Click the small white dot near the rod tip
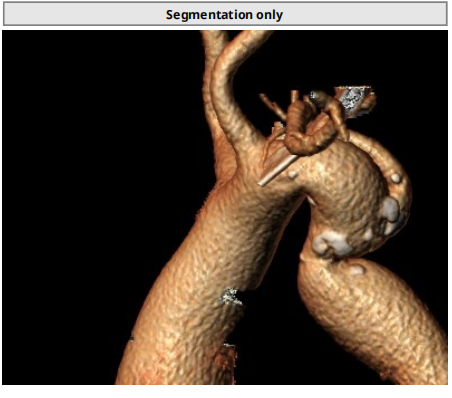The image size is (452, 398). (293, 174)
